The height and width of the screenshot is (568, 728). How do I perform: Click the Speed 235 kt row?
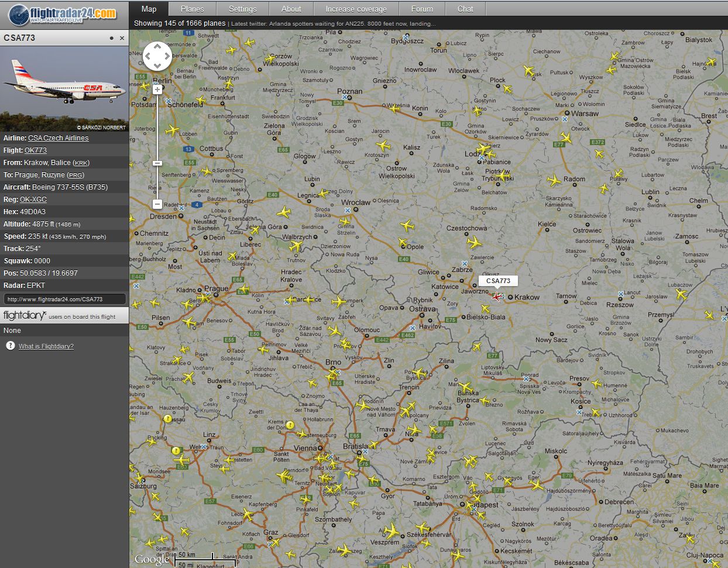(64, 236)
